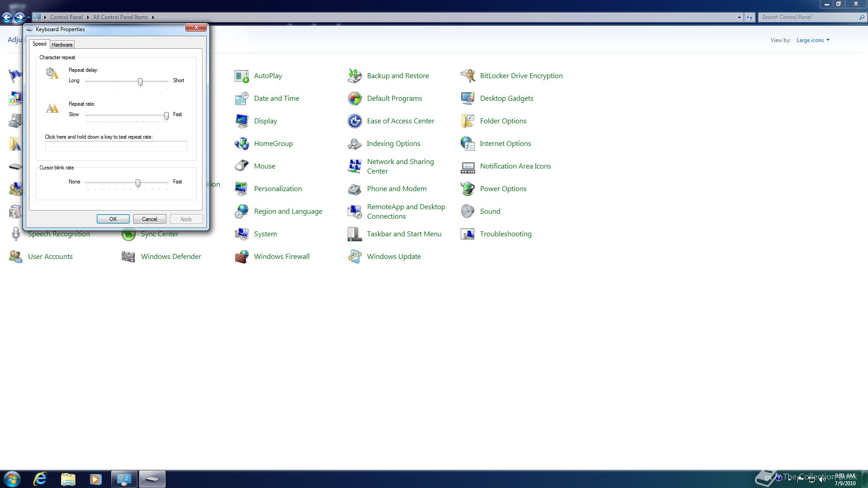Click the HomeGroup icon
Image resolution: width=868 pixels, height=488 pixels.
tap(242, 144)
